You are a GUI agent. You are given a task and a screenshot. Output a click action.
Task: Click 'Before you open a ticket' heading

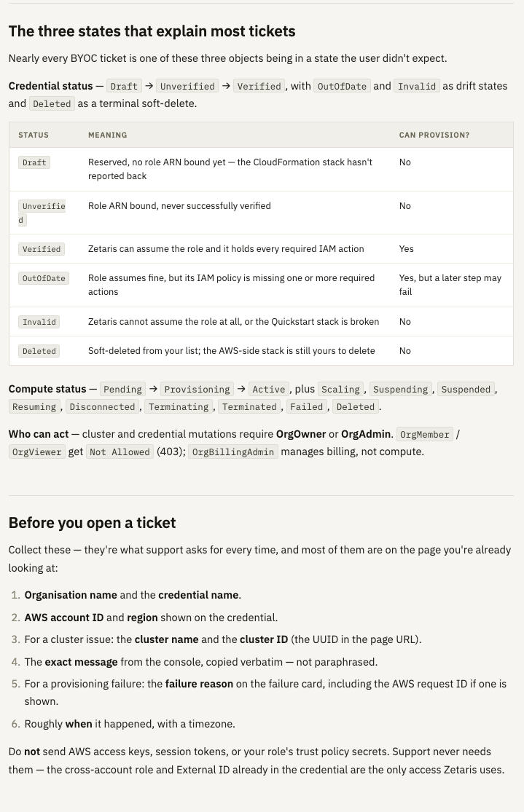(x=93, y=522)
